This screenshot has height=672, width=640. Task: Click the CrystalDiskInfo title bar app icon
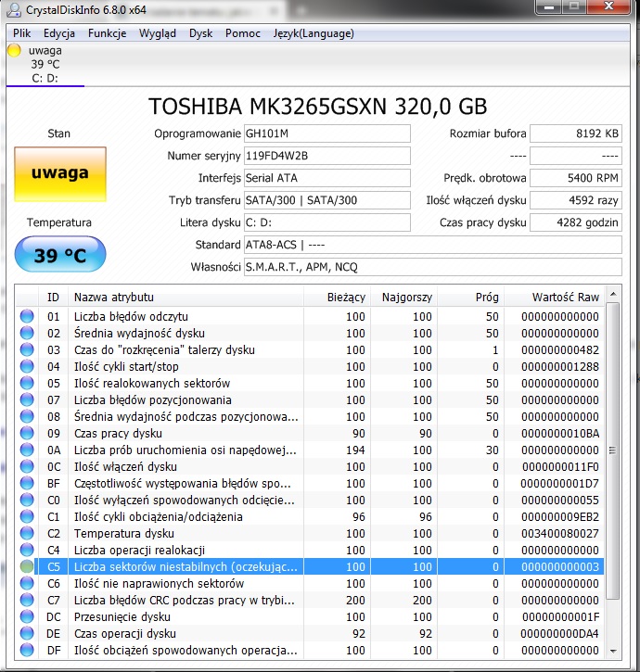point(14,9)
